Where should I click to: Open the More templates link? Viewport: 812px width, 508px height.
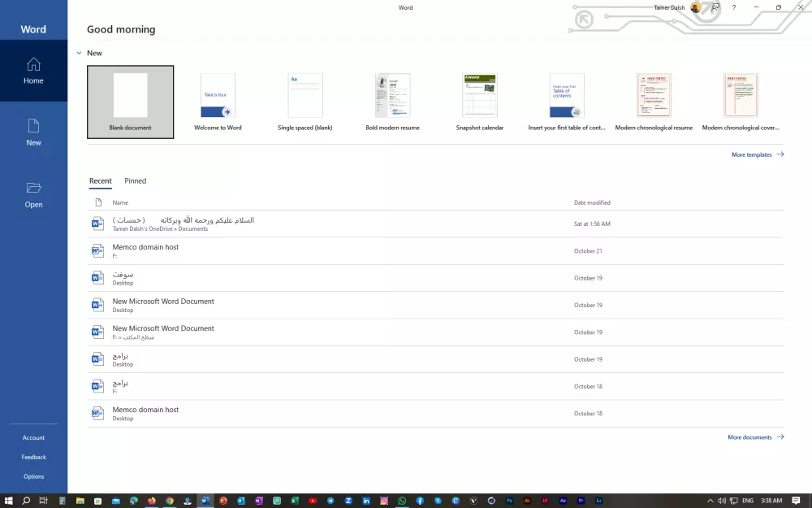coord(758,154)
